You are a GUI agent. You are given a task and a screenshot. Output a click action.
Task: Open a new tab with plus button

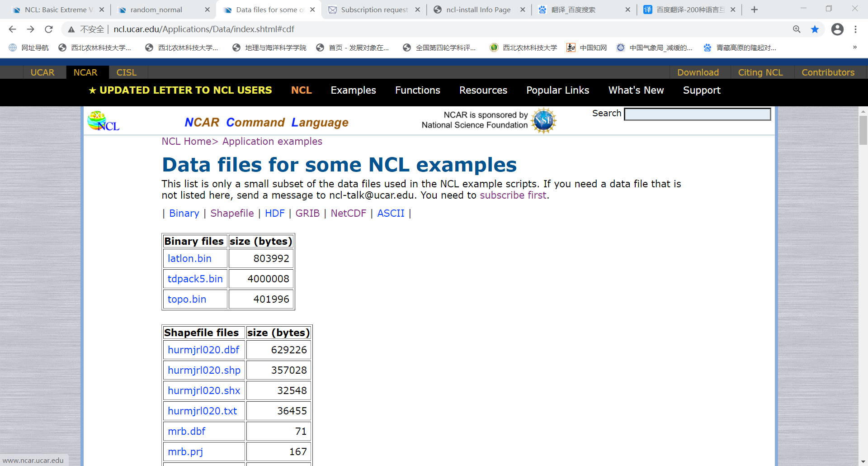pyautogui.click(x=754, y=10)
